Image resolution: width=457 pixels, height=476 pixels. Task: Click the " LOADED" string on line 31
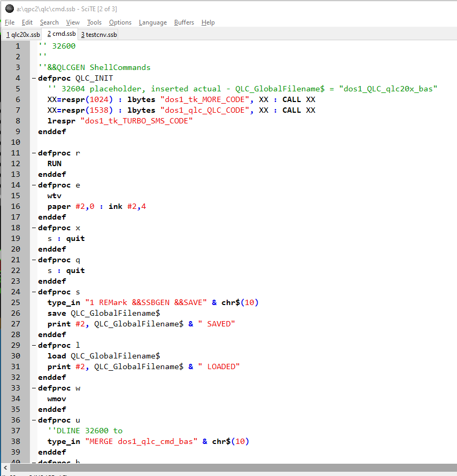coord(219,366)
